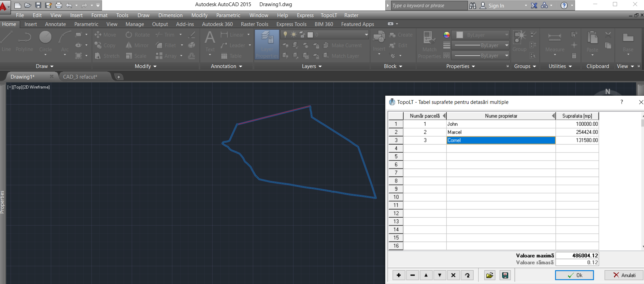This screenshot has height=284, width=644.
Task: Switch to the CAD_3 refacut drawing tab
Action: (x=80, y=77)
